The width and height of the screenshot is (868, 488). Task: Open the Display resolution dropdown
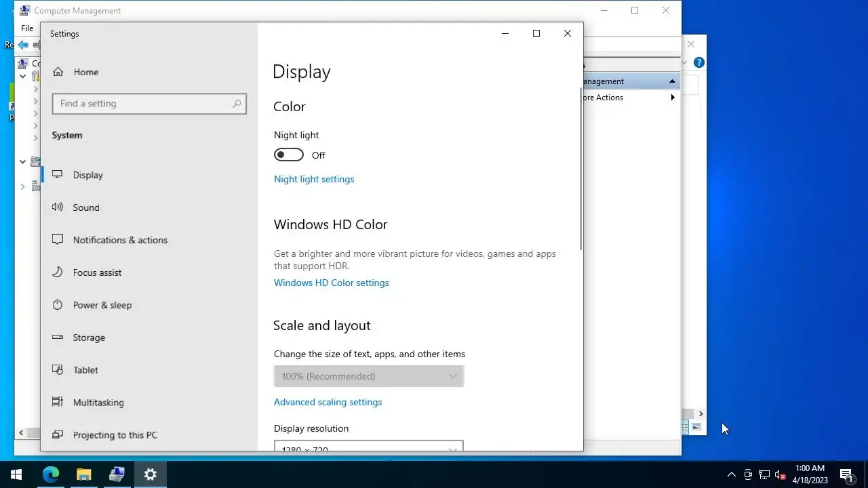(x=369, y=446)
